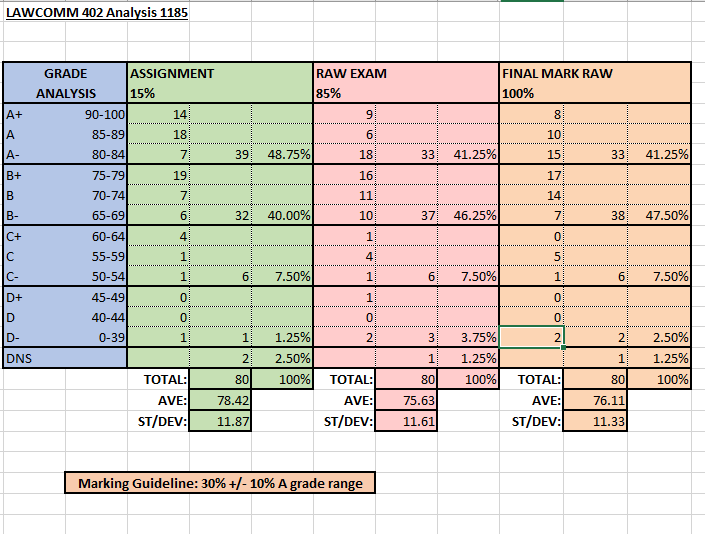Click the final mark standard deviation 11.33
This screenshot has width=705, height=534.
coord(594,421)
